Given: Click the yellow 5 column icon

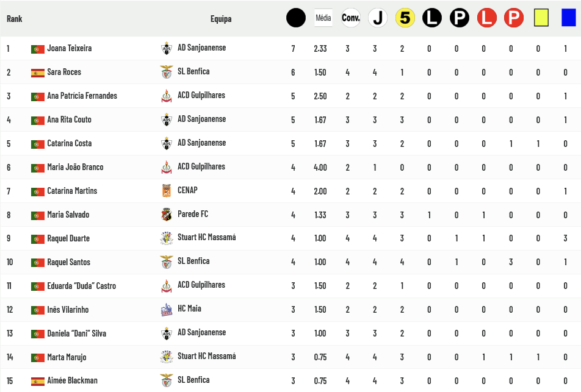Looking at the screenshot, I should (x=405, y=18).
